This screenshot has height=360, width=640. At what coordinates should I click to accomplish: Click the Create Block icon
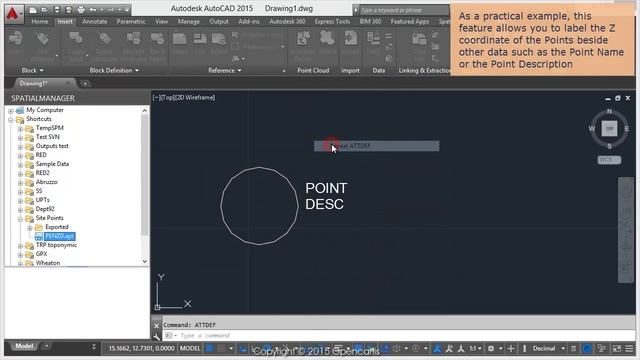coord(76,39)
